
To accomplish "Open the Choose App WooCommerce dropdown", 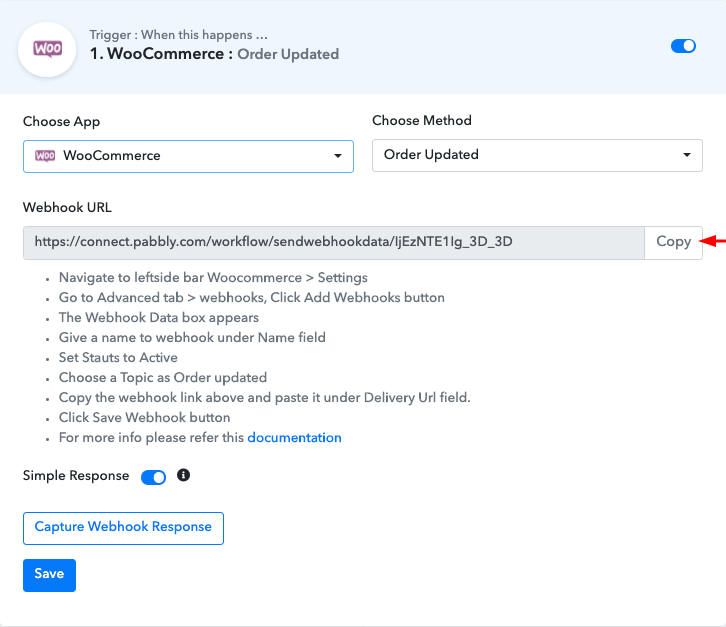I will [x=188, y=156].
